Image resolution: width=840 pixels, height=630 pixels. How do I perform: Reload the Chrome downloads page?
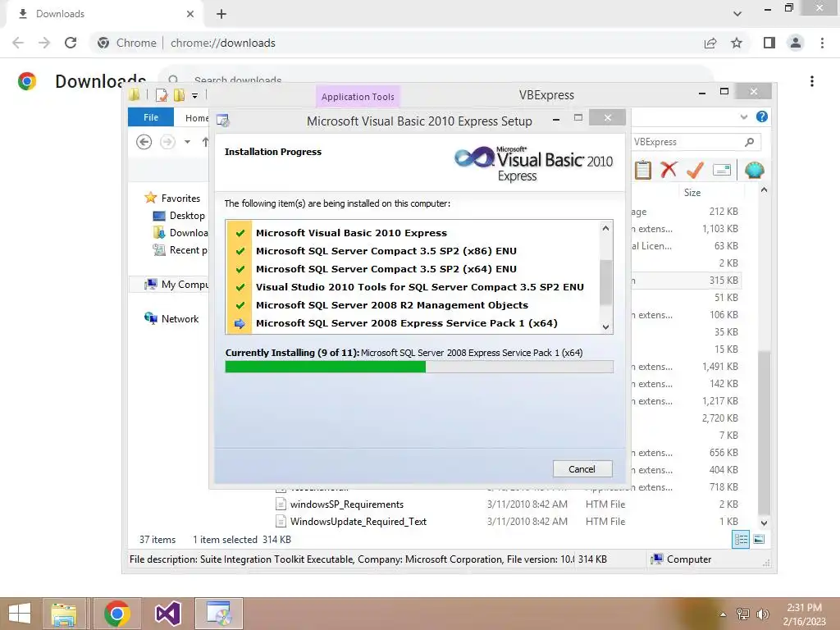click(x=71, y=43)
